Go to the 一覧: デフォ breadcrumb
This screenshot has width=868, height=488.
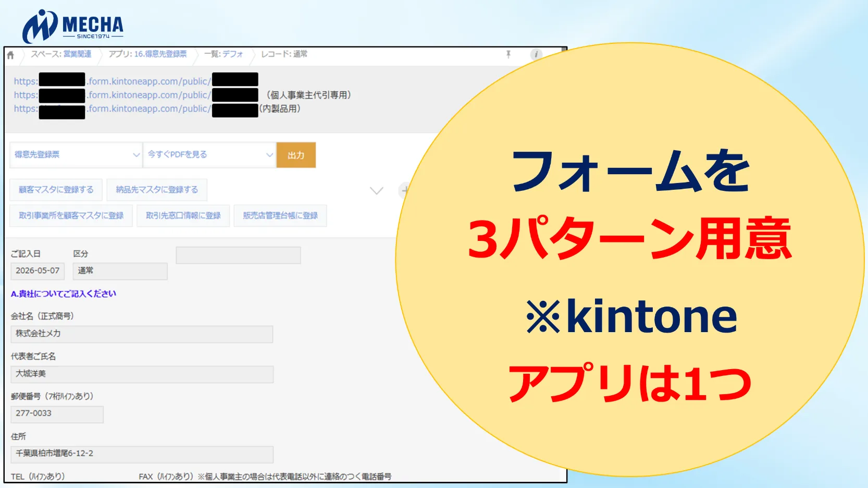pos(224,54)
